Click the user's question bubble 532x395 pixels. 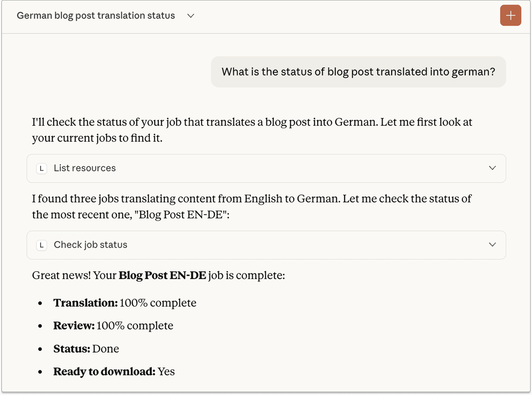tap(358, 72)
